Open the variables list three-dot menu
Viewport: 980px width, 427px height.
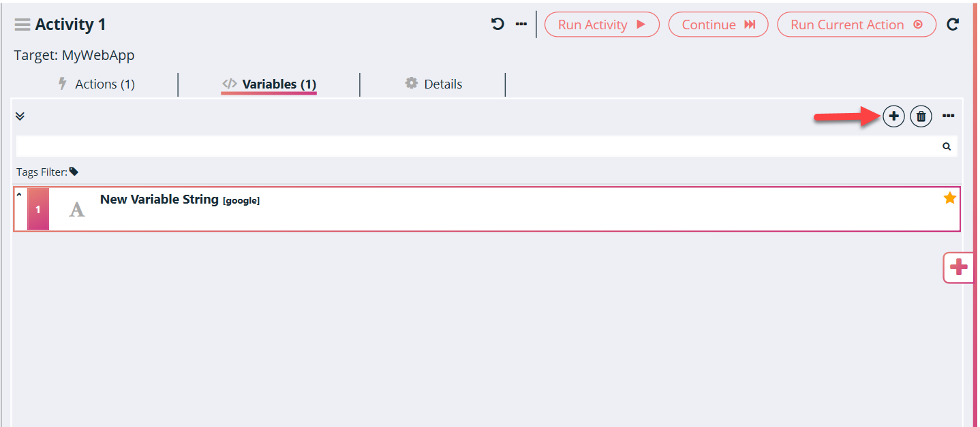click(x=948, y=116)
